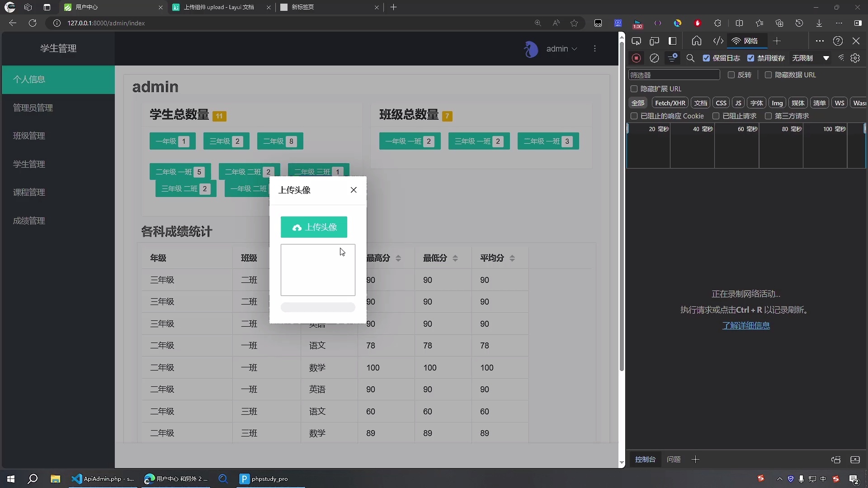Open the network panel search

[691, 58]
